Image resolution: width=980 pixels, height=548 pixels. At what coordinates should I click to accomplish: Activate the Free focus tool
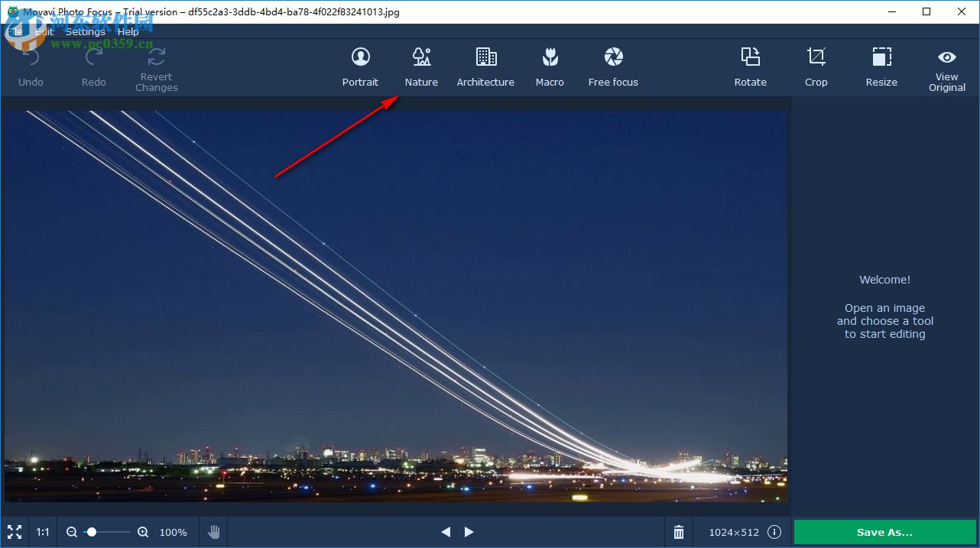(613, 66)
